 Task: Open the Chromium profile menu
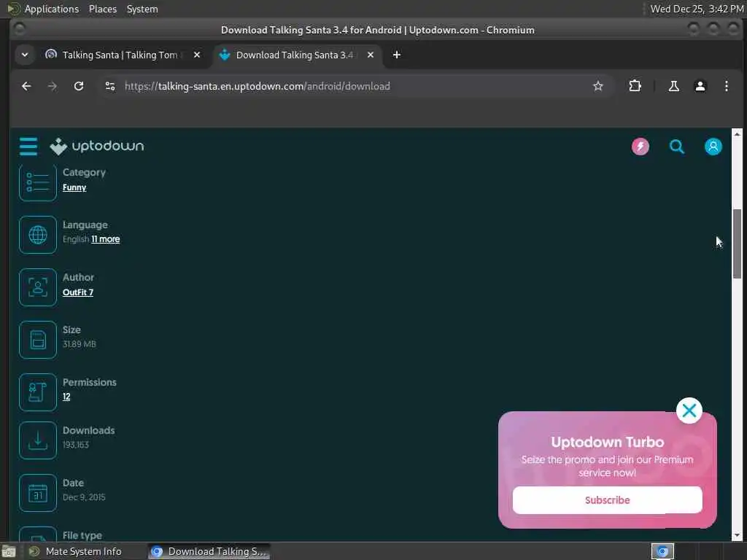coord(700,86)
